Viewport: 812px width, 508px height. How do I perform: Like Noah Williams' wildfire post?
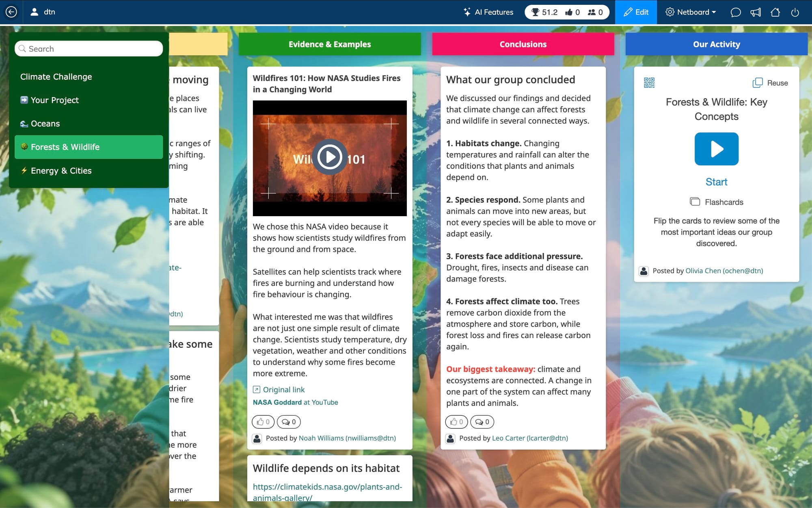coord(263,422)
